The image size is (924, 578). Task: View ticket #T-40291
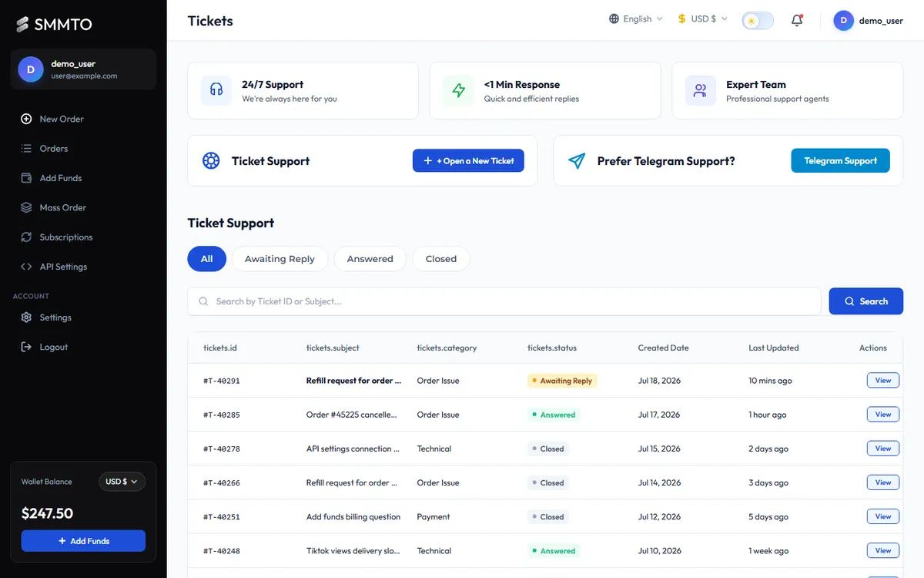[x=883, y=381]
